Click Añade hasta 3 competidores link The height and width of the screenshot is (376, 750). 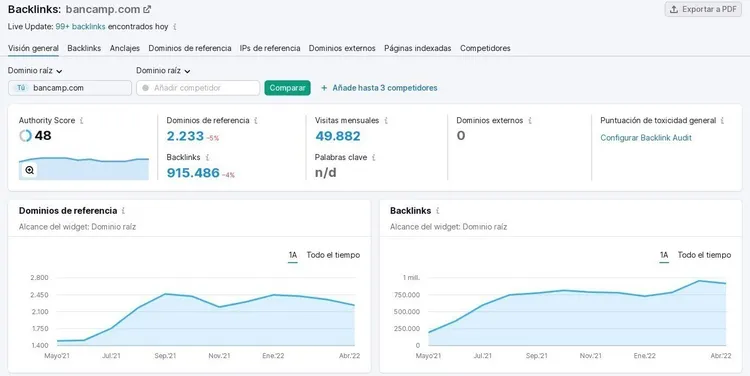[385, 88]
